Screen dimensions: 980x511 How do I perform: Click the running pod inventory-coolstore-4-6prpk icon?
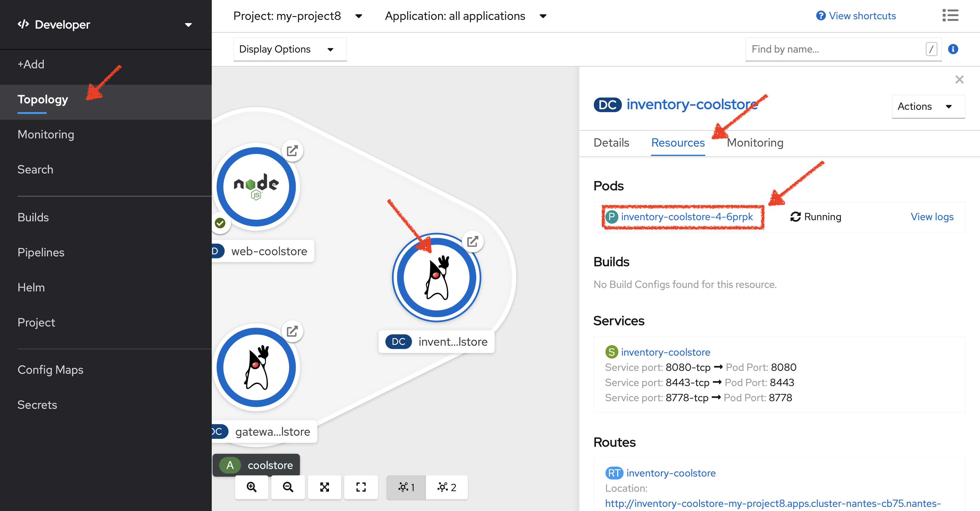coord(609,216)
